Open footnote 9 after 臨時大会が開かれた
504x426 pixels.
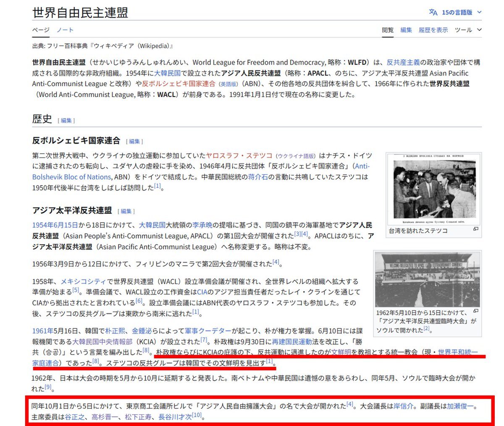pyautogui.click(x=48, y=387)
